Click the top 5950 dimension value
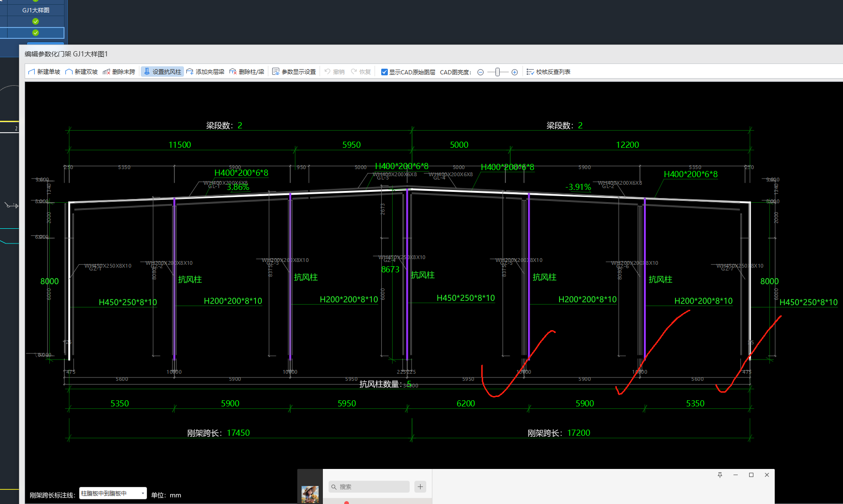Image resolution: width=843 pixels, height=504 pixels. (351, 145)
